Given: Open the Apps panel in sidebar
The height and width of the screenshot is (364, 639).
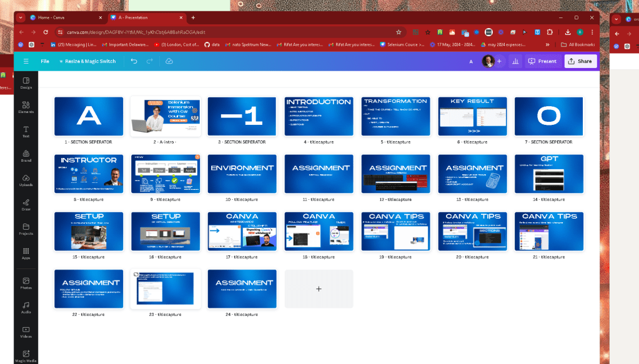Looking at the screenshot, I should [x=26, y=253].
